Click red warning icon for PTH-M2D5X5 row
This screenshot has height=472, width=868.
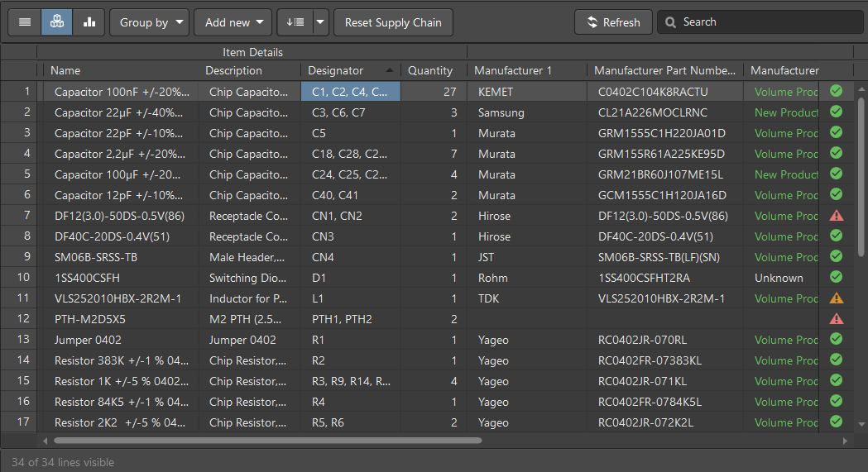(837, 319)
